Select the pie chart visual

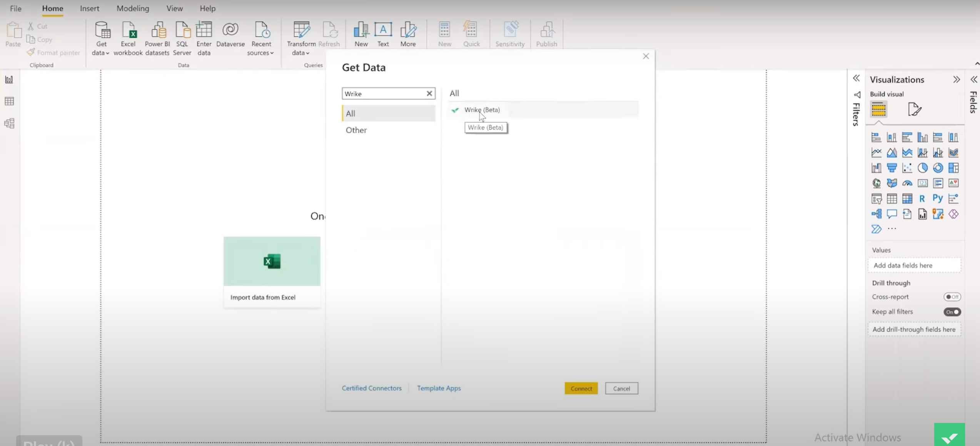(x=922, y=168)
